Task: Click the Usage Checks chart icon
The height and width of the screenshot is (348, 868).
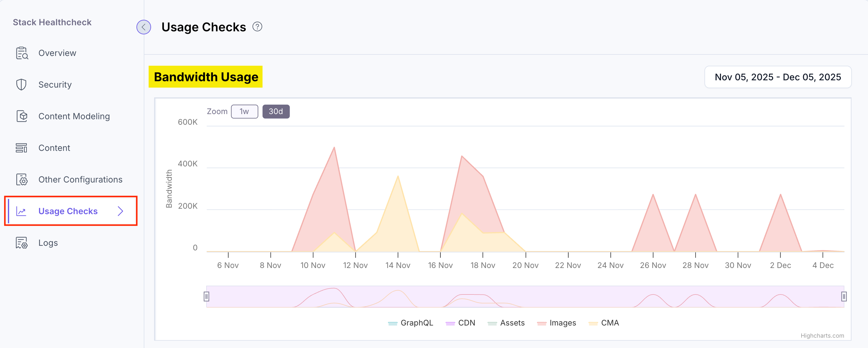Action: (x=21, y=211)
